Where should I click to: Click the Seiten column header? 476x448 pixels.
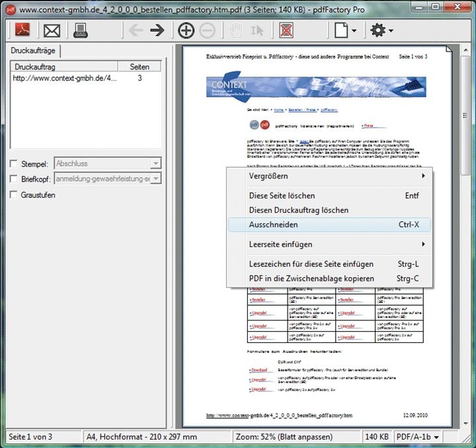tap(139, 67)
